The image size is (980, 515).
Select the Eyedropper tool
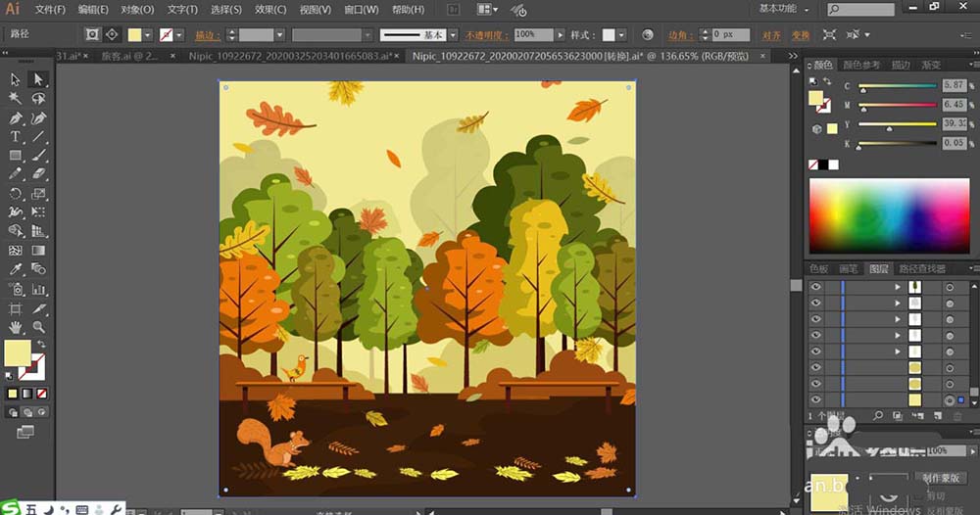tap(16, 269)
